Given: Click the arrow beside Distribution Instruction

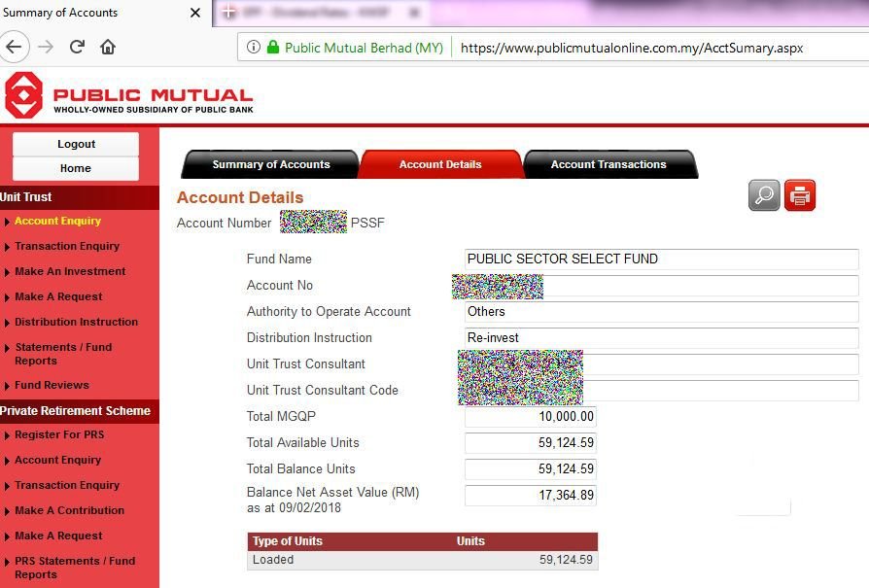Looking at the screenshot, I should (7, 323).
